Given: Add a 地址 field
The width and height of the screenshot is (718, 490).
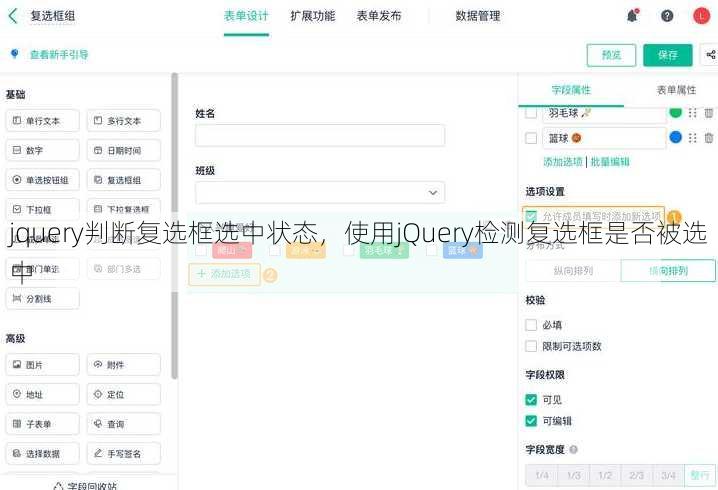Looking at the screenshot, I should (42, 394).
